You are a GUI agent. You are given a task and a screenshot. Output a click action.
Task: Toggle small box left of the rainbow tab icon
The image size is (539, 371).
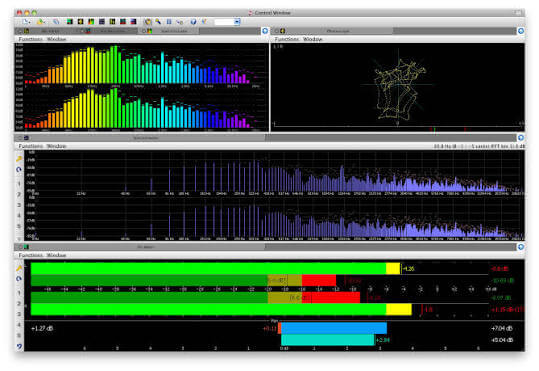144,31
